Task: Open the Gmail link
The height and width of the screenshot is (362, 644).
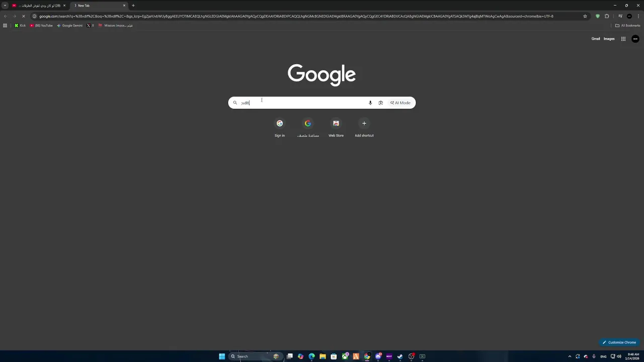Action: (x=596, y=39)
